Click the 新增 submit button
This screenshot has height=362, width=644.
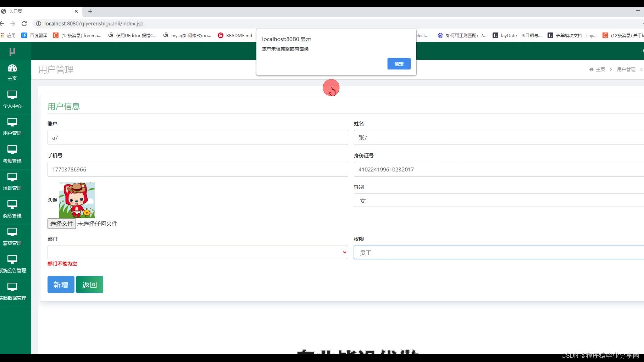pos(61,285)
